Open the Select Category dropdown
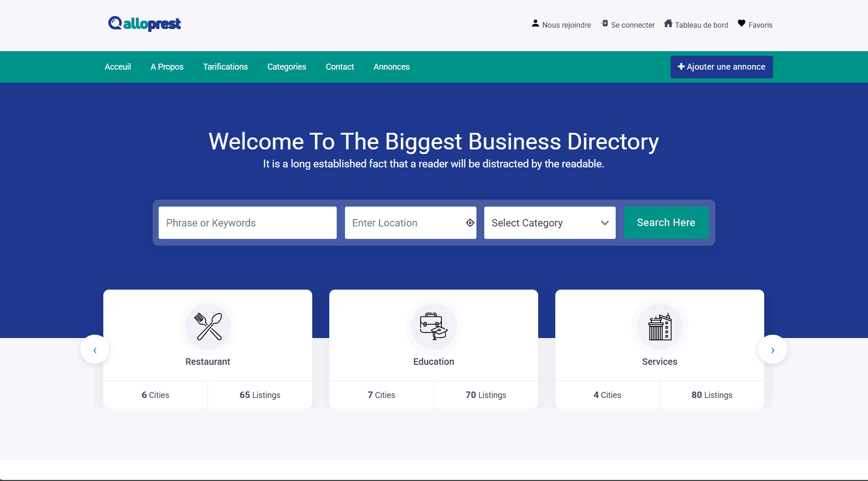Viewport: 868px width, 481px height. coord(549,223)
